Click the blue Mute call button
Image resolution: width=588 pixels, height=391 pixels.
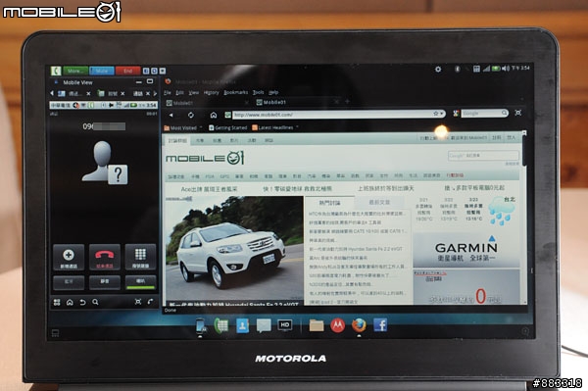102,71
